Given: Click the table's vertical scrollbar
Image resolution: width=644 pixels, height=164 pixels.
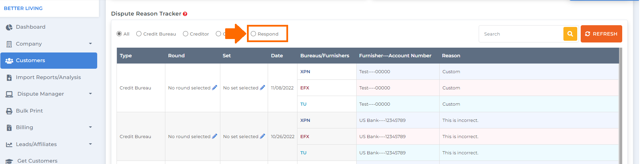Looking at the screenshot, I should (620, 106).
